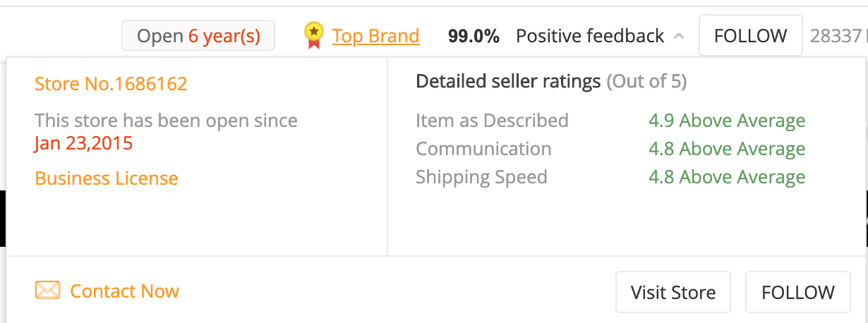This screenshot has width=868, height=323.
Task: Click the Contact Now link text
Action: click(x=124, y=291)
